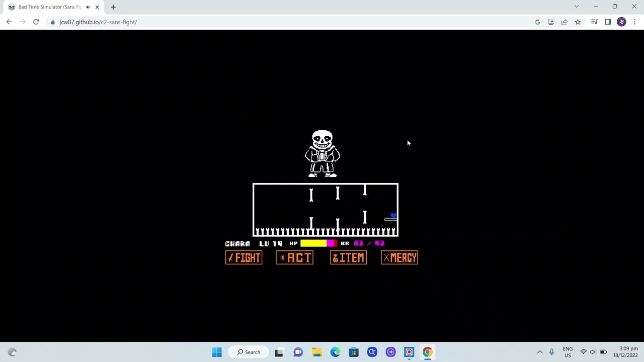Go back with the browser back arrow
Image resolution: width=644 pixels, height=362 pixels.
(x=9, y=22)
